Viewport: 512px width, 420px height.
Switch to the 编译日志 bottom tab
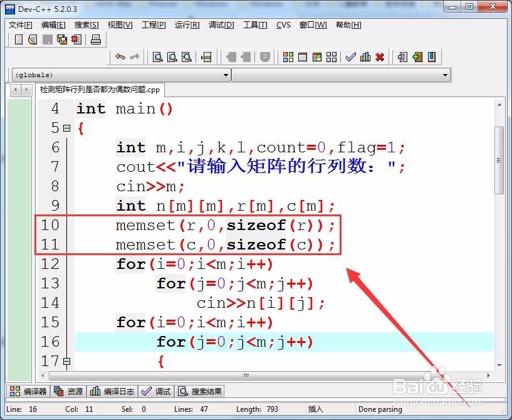(x=112, y=391)
